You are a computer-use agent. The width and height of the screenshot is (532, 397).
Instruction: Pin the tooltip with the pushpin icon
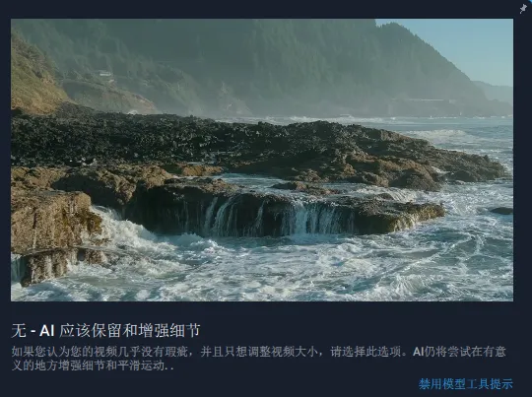523,8
